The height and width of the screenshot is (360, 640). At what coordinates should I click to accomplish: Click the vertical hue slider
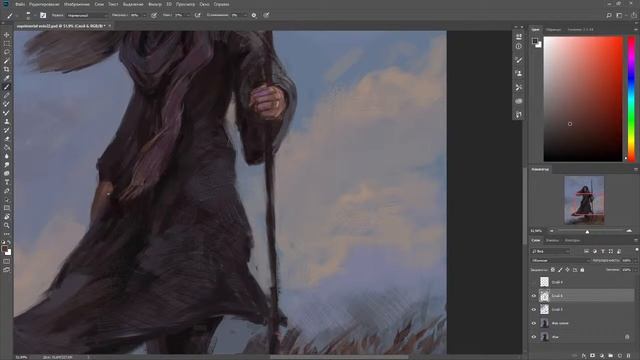(x=631, y=99)
